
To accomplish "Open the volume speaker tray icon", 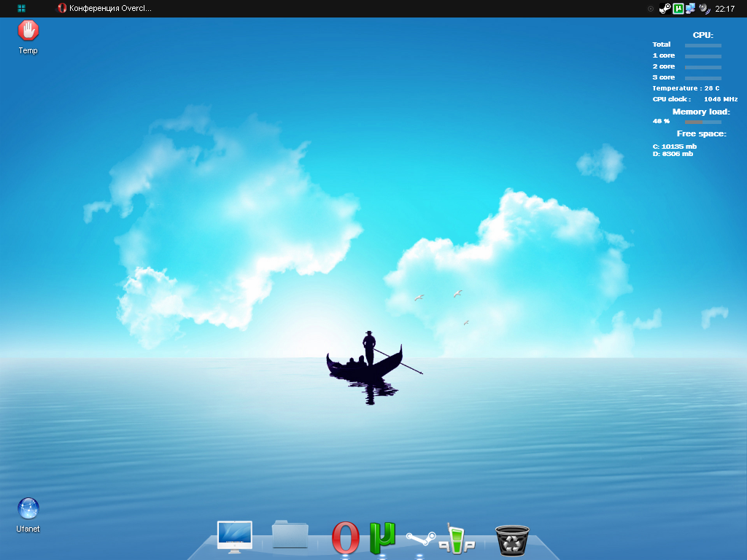I will point(703,9).
